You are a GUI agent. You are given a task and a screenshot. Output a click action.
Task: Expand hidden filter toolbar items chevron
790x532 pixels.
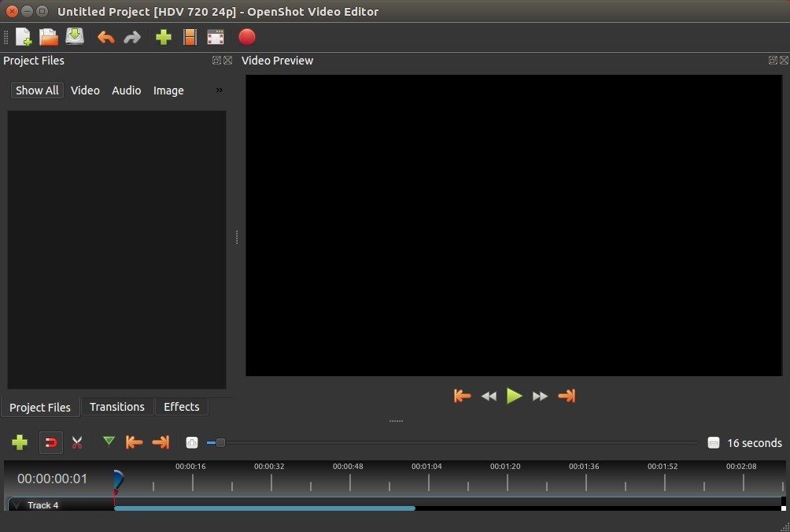point(220,91)
